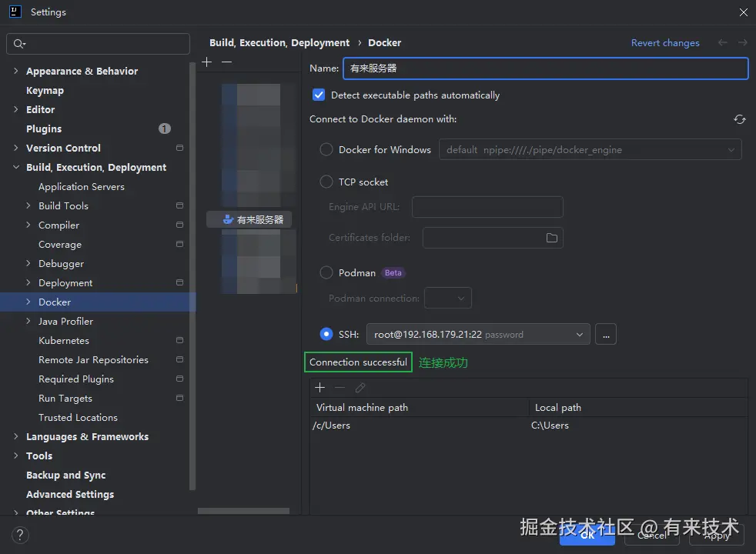Click project-level icon beside Kubernetes
The height and width of the screenshot is (554, 756).
click(x=180, y=340)
